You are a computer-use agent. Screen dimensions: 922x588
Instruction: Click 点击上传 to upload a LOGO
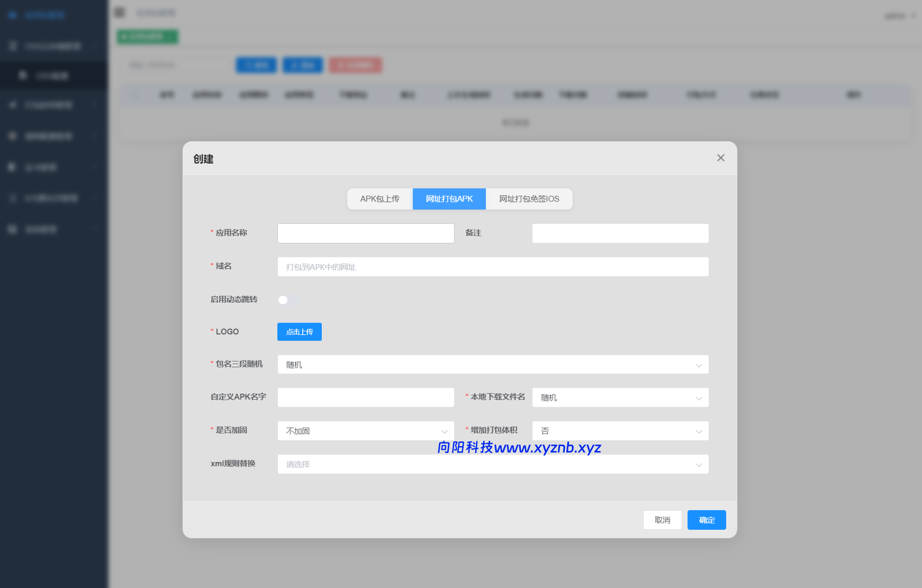[x=299, y=332]
